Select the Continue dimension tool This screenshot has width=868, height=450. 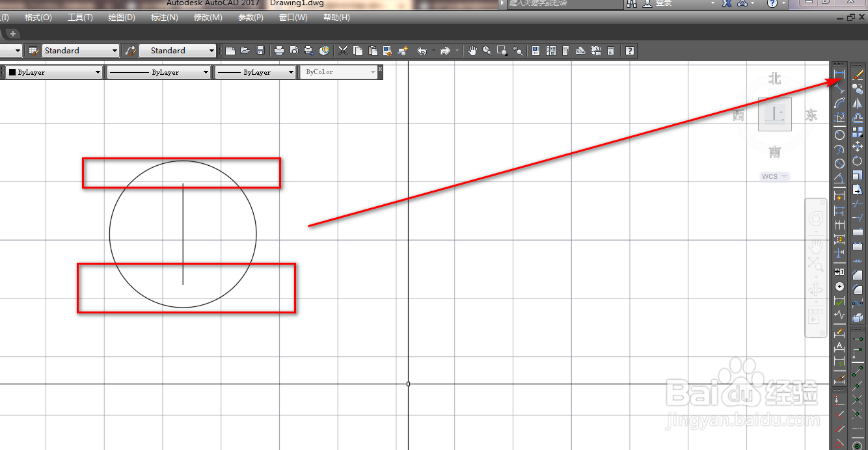point(839,224)
